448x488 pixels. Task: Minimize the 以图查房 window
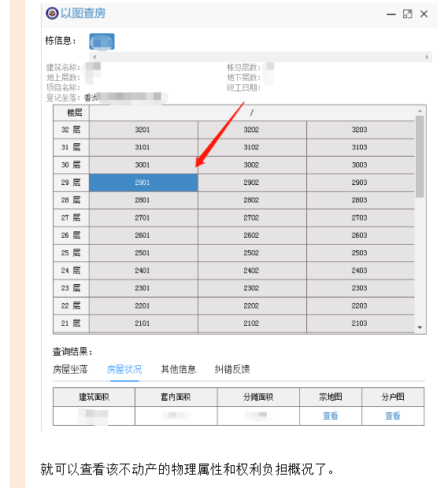coord(391,14)
